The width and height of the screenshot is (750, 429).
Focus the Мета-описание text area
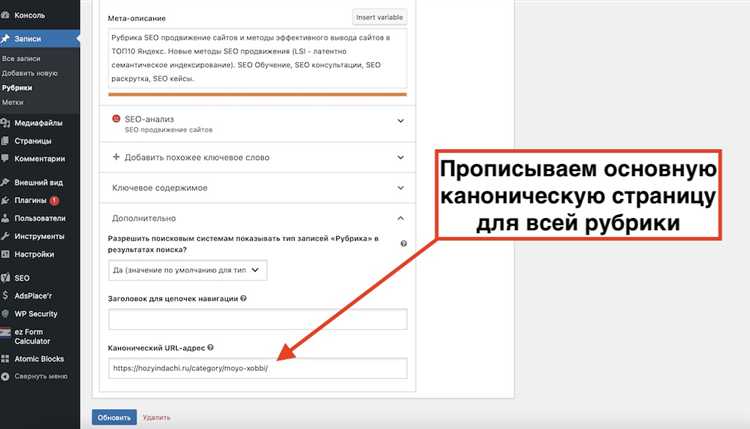(258, 58)
